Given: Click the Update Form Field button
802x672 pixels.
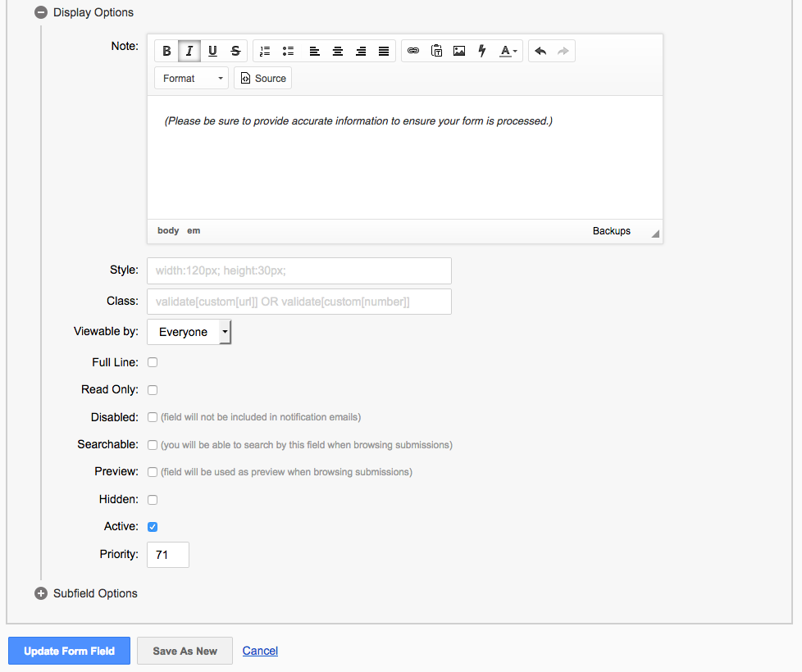Looking at the screenshot, I should (x=69, y=651).
